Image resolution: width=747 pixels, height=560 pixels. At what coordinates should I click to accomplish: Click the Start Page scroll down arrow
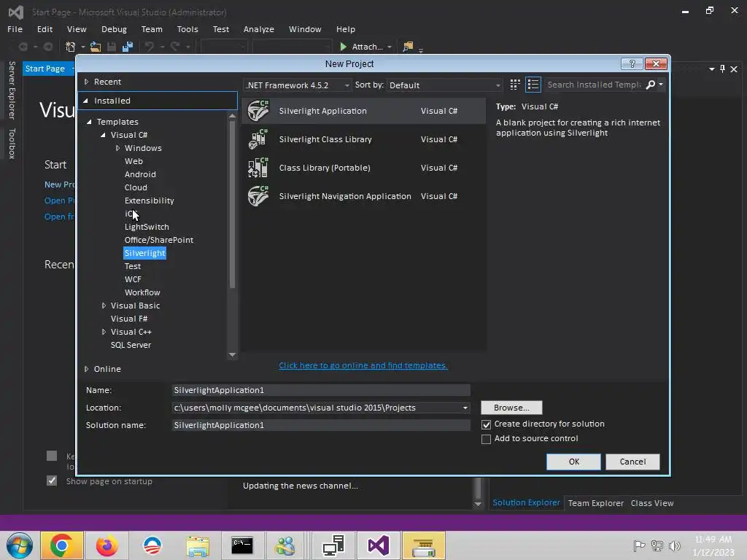pyautogui.click(x=478, y=505)
